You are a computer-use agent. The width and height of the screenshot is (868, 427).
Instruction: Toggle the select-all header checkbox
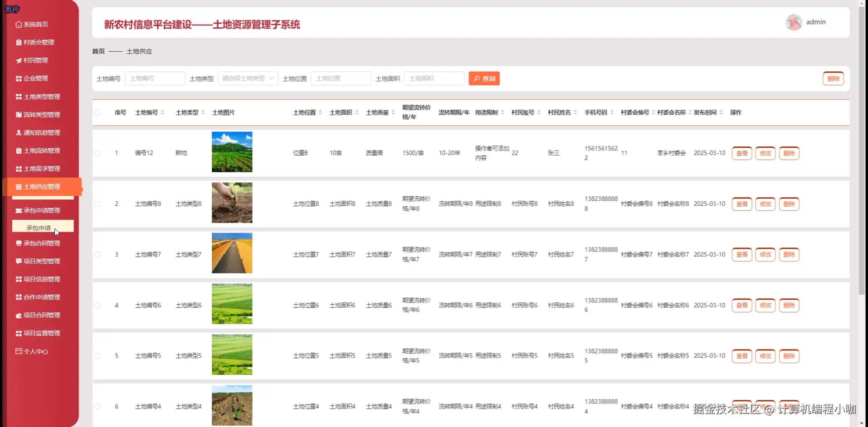(x=98, y=112)
